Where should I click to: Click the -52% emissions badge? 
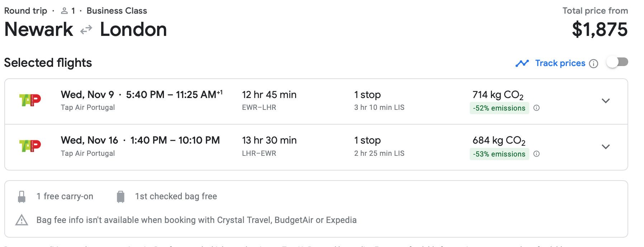(x=499, y=108)
